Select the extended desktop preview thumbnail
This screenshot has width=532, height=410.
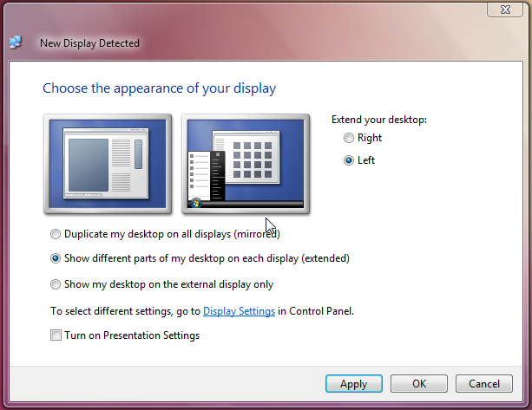click(246, 164)
